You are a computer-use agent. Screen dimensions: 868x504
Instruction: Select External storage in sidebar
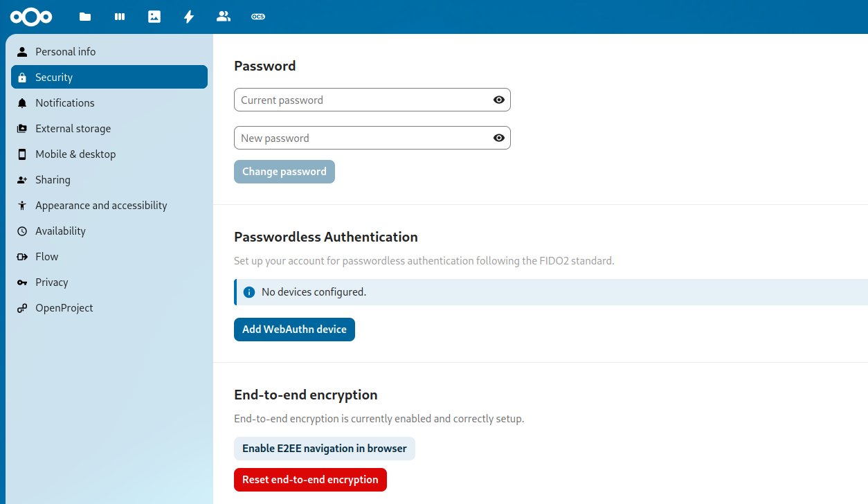pyautogui.click(x=73, y=129)
